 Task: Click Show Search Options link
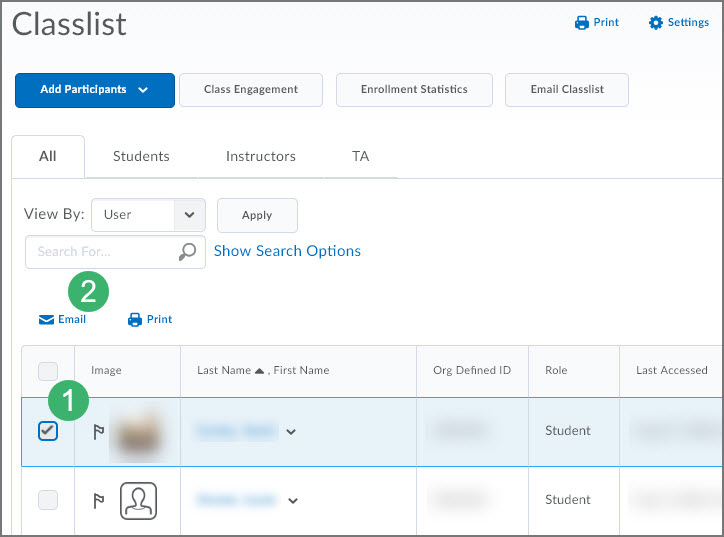(287, 251)
